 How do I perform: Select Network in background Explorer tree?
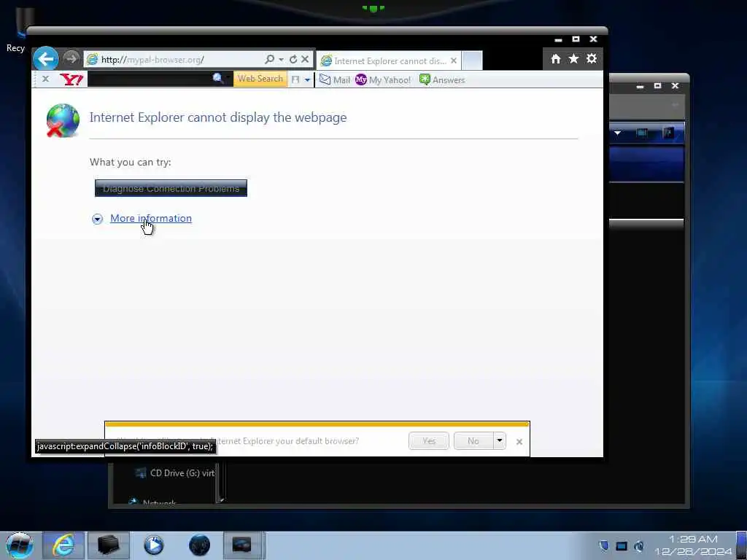click(153, 502)
